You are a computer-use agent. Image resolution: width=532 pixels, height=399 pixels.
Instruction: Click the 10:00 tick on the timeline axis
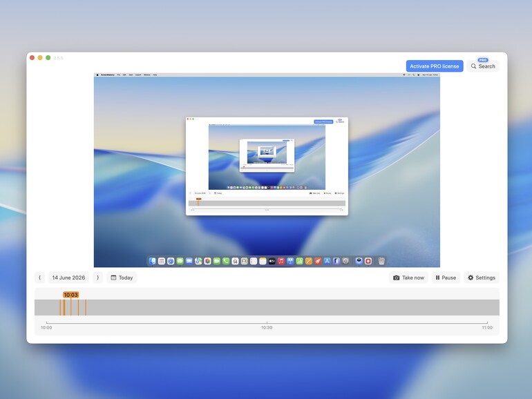46,327
